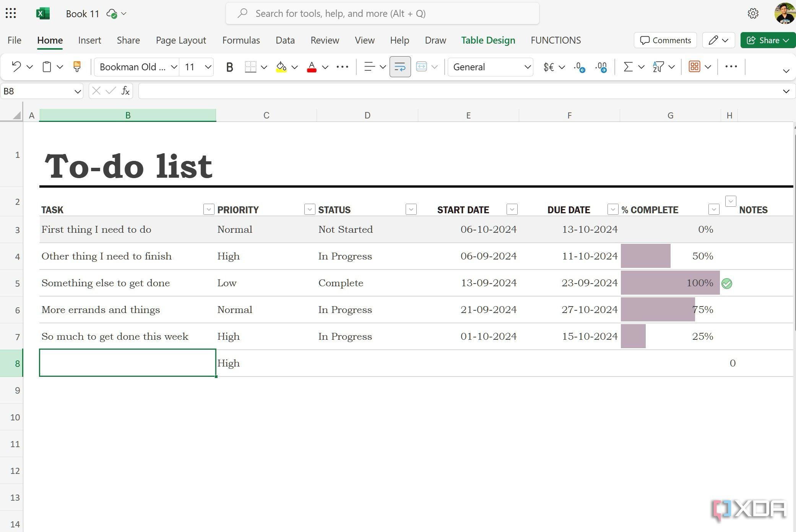The height and width of the screenshot is (532, 796).
Task: Click the checkmark icon on row 5
Action: [726, 283]
